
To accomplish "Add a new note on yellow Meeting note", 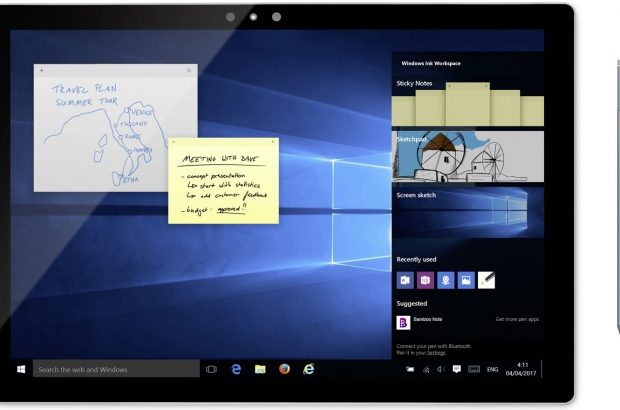I will tap(174, 142).
